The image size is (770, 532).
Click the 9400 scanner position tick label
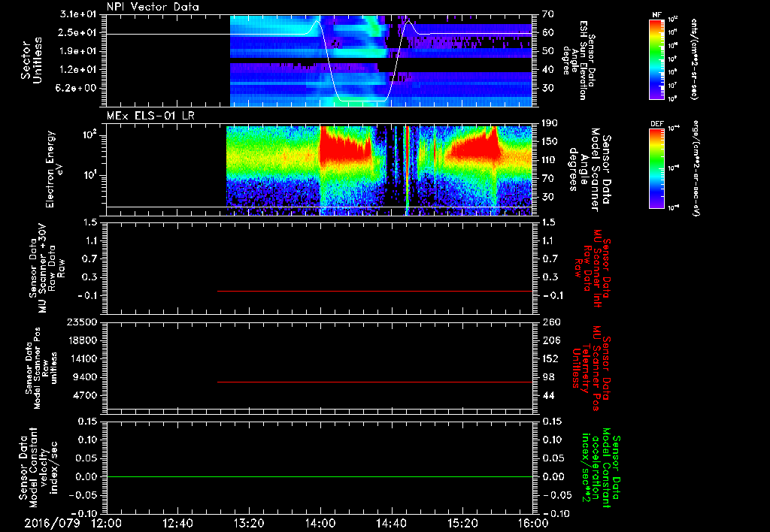(85, 377)
